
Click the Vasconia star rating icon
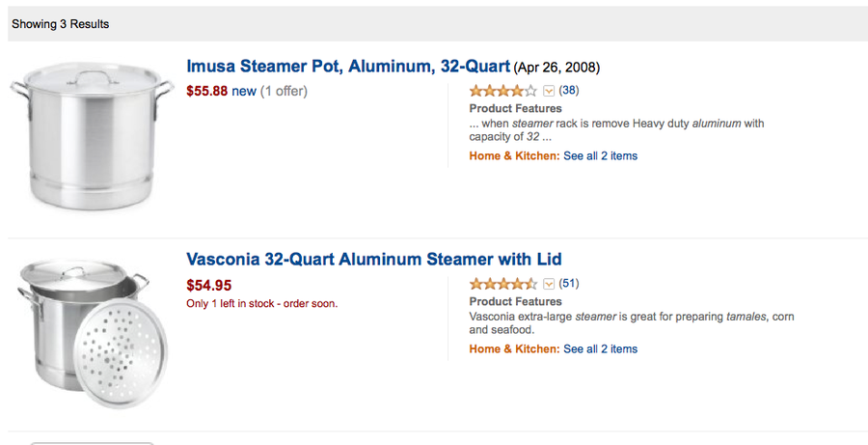click(502, 284)
